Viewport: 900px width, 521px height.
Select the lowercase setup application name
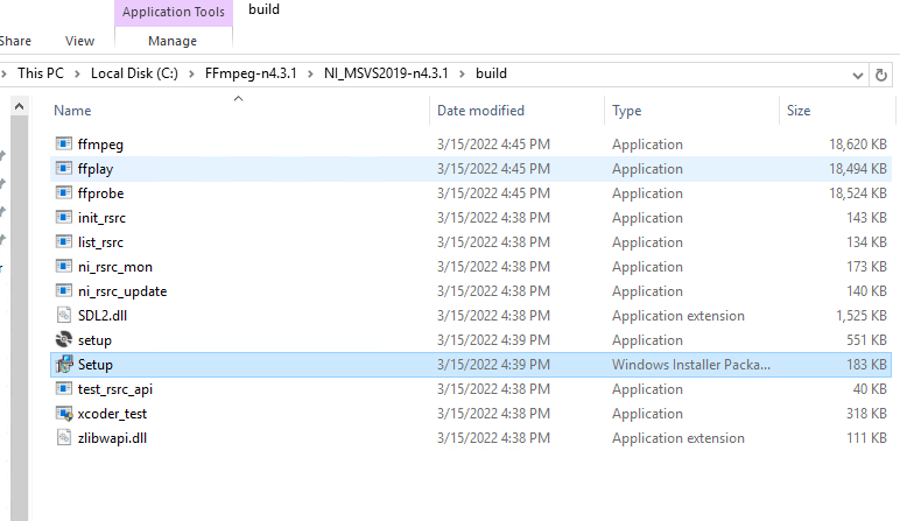pyautogui.click(x=95, y=340)
